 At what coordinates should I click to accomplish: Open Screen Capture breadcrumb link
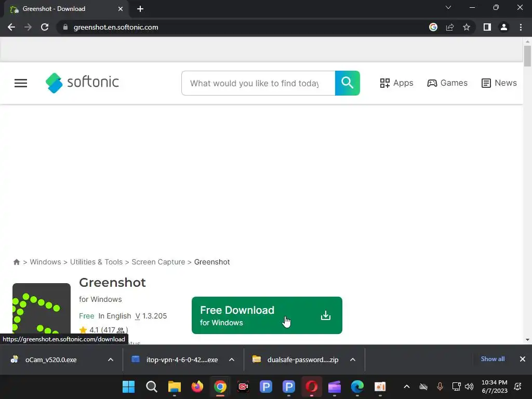tap(158, 262)
